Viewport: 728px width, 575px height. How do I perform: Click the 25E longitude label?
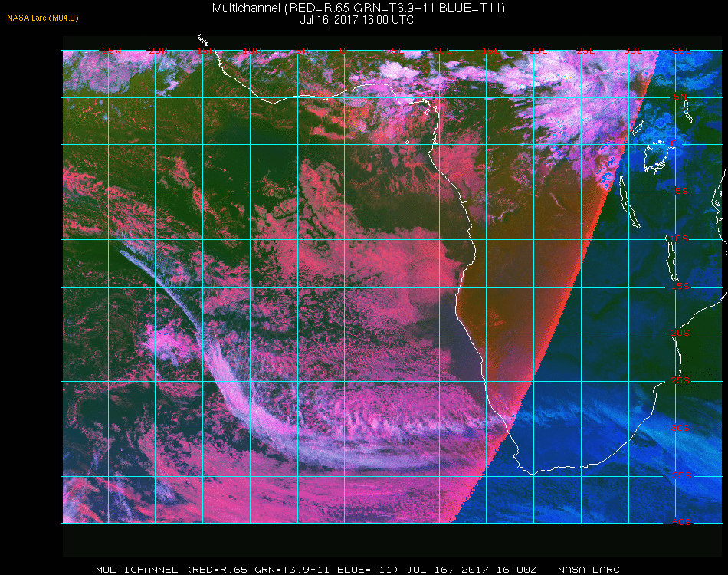(x=585, y=51)
